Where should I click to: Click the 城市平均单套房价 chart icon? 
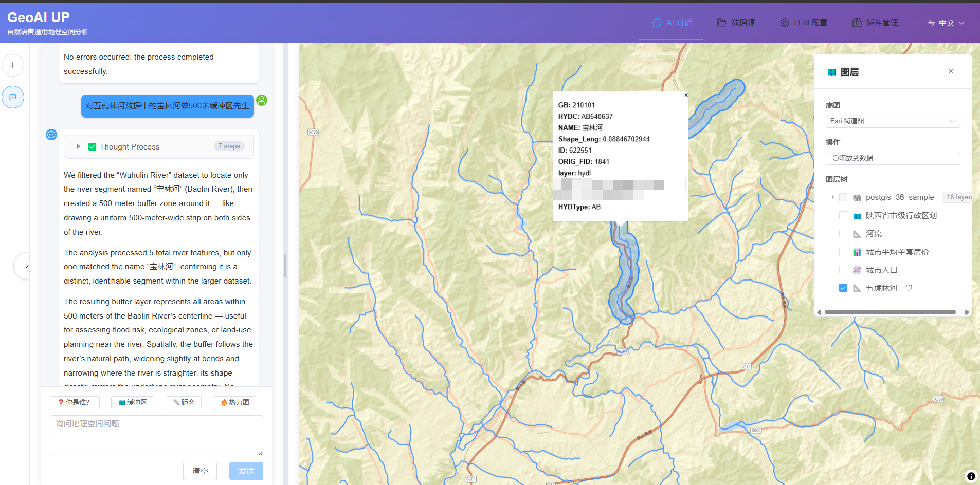pos(857,252)
